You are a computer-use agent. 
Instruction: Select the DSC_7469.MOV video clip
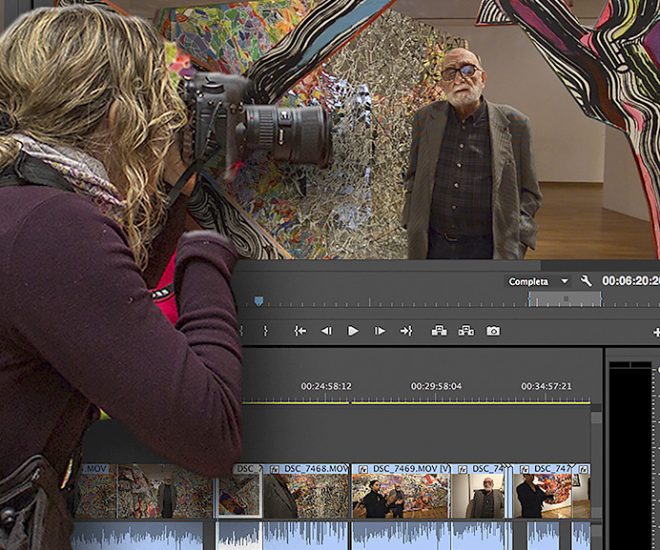(x=401, y=491)
